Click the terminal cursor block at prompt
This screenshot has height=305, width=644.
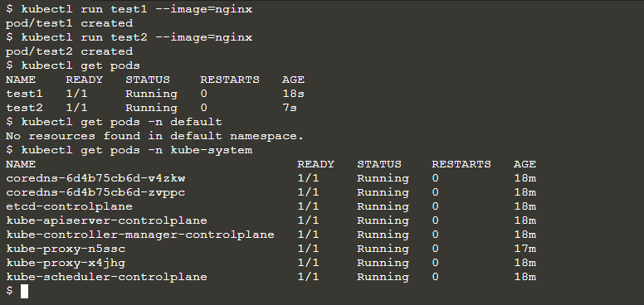(24, 291)
